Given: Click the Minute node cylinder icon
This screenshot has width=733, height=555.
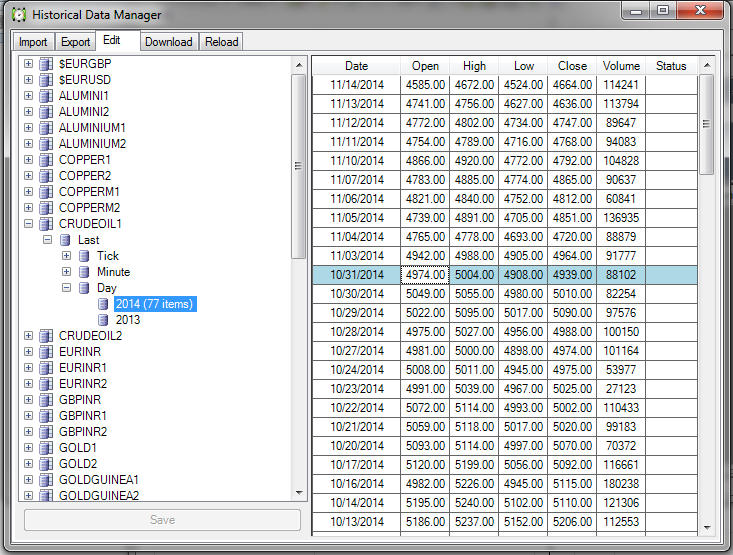Looking at the screenshot, I should coord(84,272).
